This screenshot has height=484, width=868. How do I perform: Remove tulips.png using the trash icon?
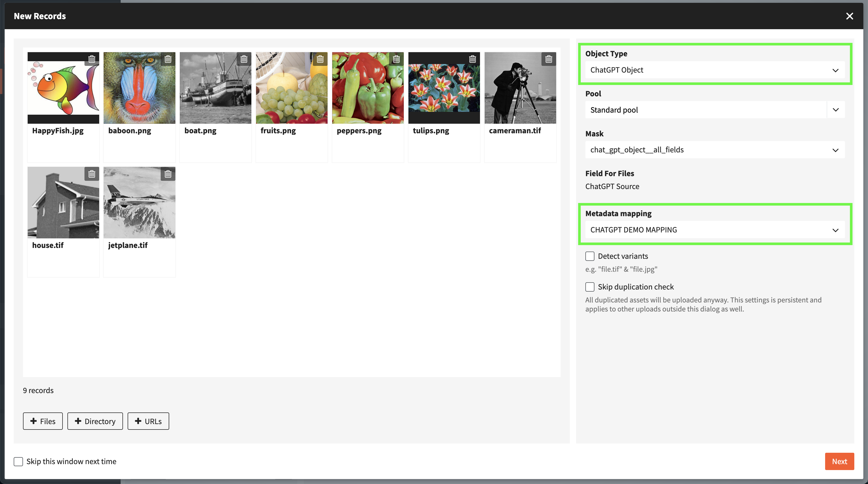point(472,59)
